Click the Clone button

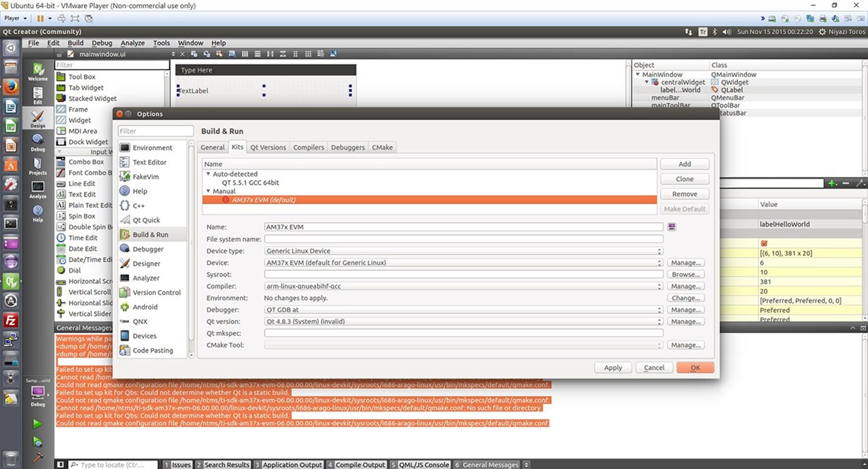[x=685, y=179]
